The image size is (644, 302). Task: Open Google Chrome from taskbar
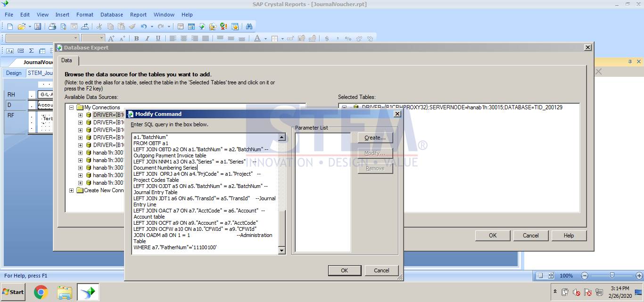pos(41,293)
